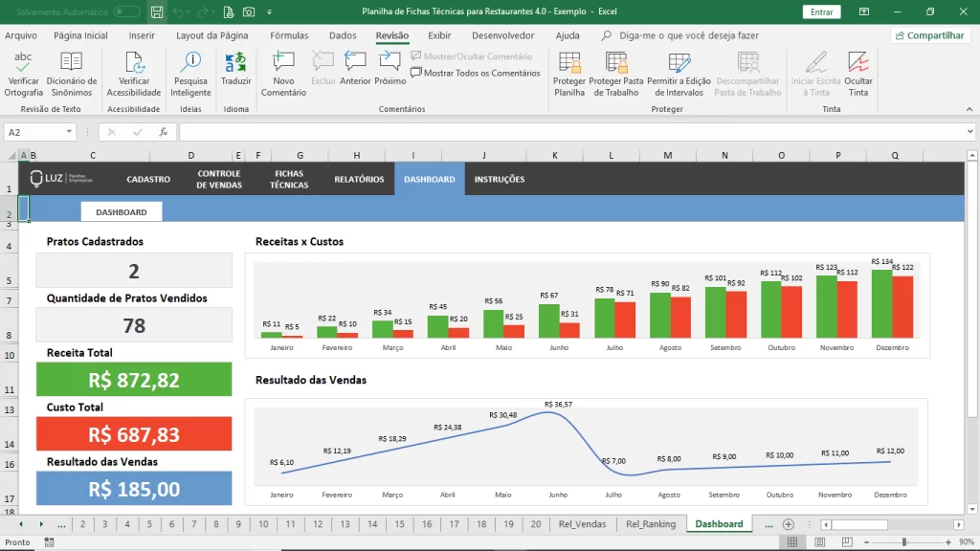
Task: Expand the formula bar chevron
Action: point(969,132)
